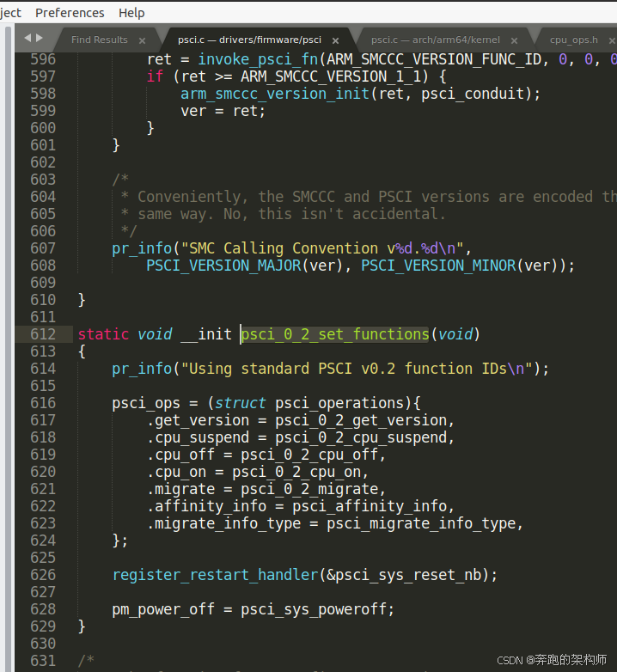The image size is (617, 672).
Task: Click PSCI_VERSION_MAJOR macro
Action: point(223,266)
